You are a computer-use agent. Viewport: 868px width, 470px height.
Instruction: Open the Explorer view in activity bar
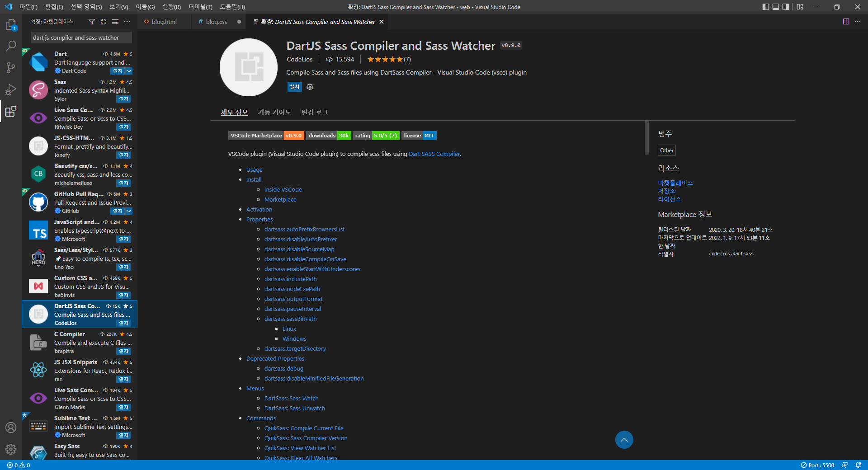click(x=11, y=24)
